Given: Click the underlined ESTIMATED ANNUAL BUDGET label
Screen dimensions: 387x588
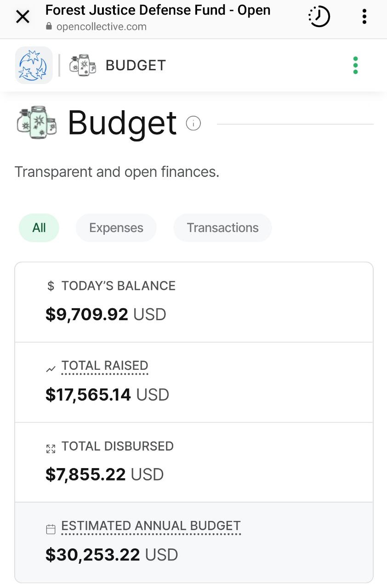Looking at the screenshot, I should click(151, 526).
